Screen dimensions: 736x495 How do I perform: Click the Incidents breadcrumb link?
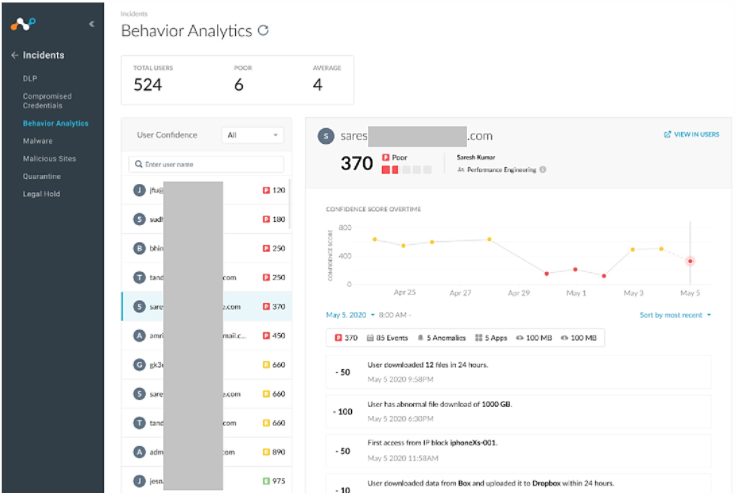coord(134,14)
